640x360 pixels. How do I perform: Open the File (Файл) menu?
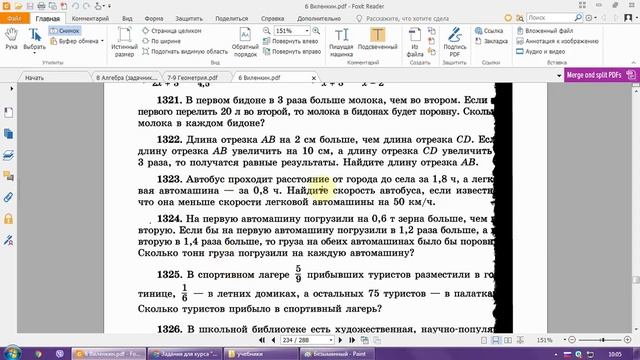click(14, 18)
